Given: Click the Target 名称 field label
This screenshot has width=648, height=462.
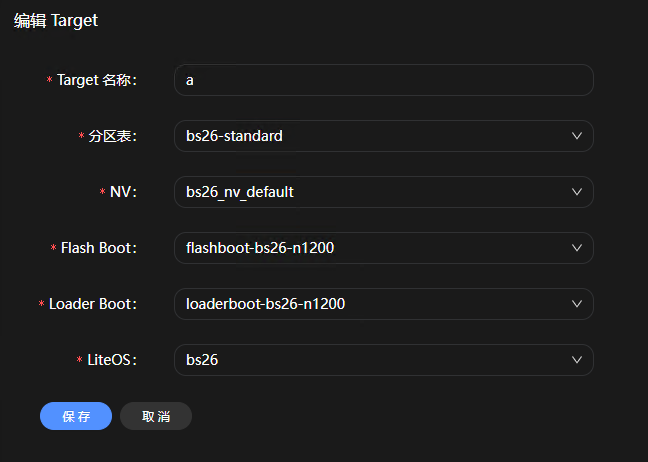Looking at the screenshot, I should (x=96, y=80).
